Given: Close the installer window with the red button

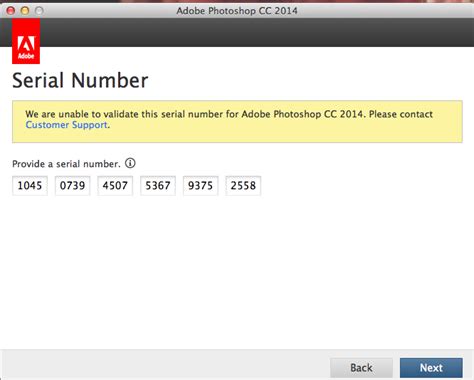Looking at the screenshot, I should click(x=11, y=11).
